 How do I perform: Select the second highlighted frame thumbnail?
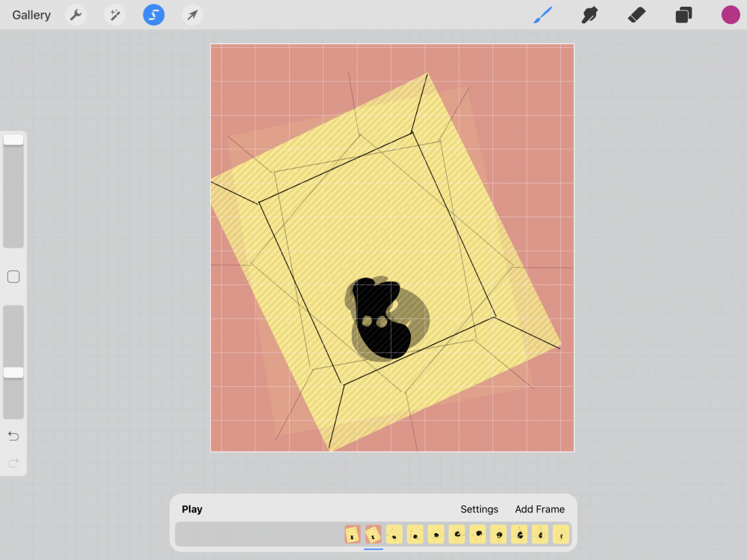point(373,535)
